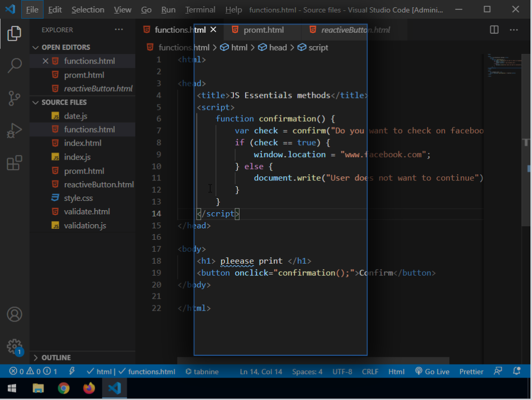Click Prettier in the status bar
The height and width of the screenshot is (400, 532).
[471, 371]
